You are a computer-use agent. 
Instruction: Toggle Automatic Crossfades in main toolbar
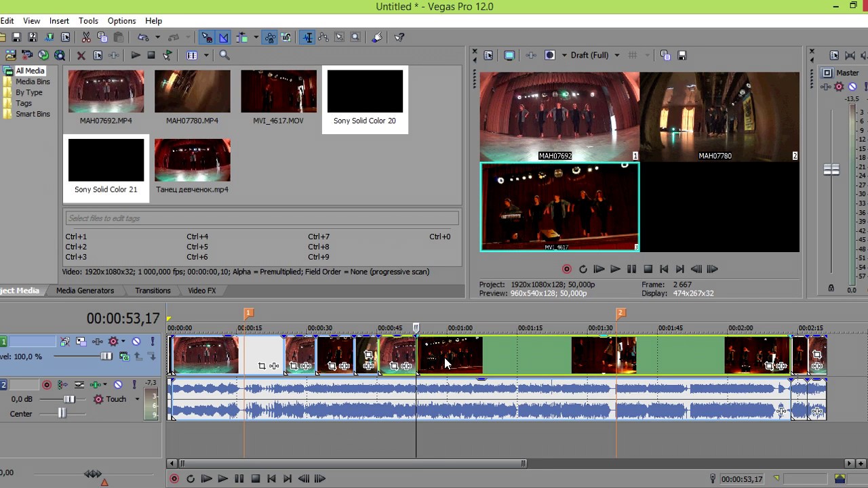223,37
